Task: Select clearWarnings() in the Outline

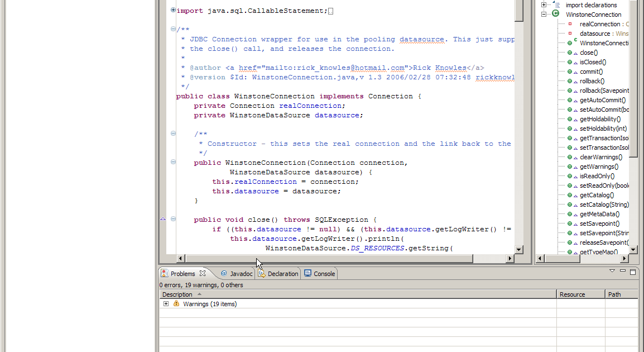Action: (x=601, y=157)
